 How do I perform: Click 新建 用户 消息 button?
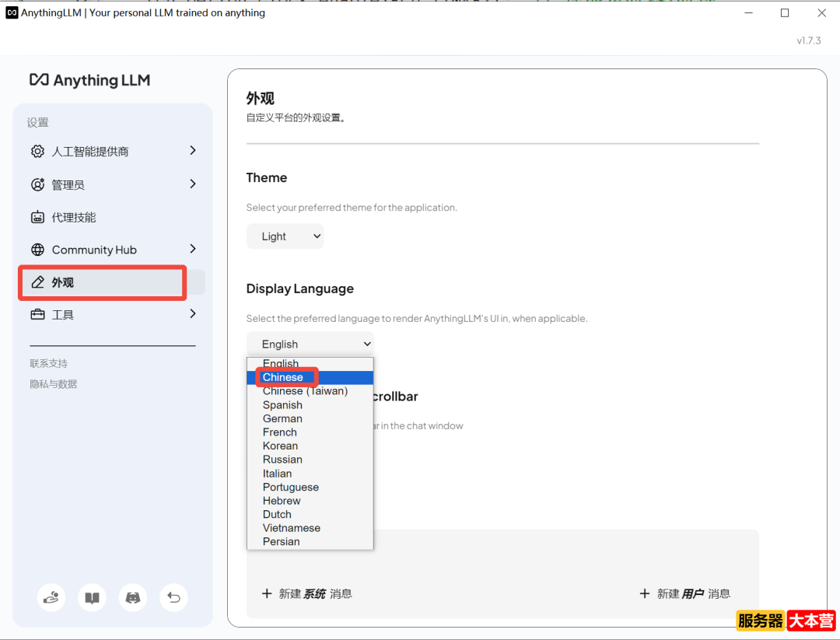click(x=685, y=593)
